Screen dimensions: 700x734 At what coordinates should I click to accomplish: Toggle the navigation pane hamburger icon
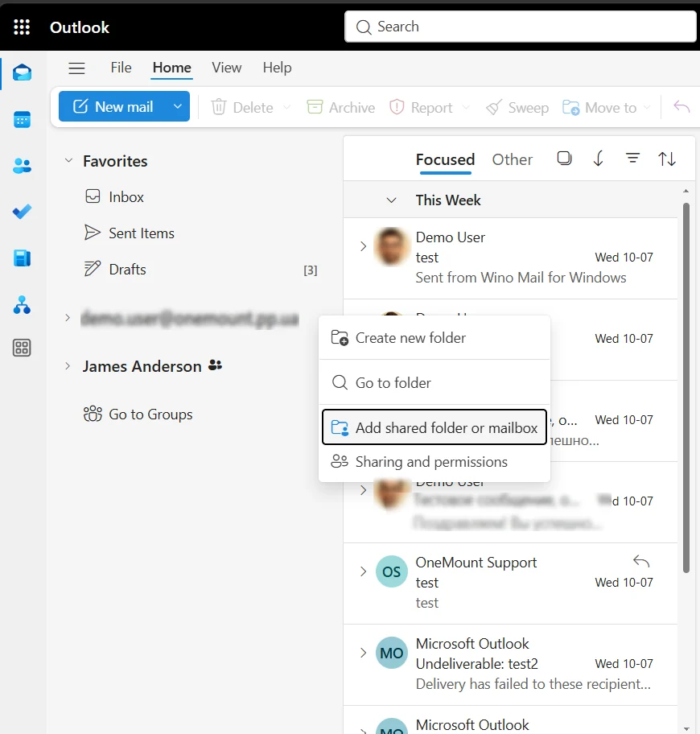pos(76,68)
